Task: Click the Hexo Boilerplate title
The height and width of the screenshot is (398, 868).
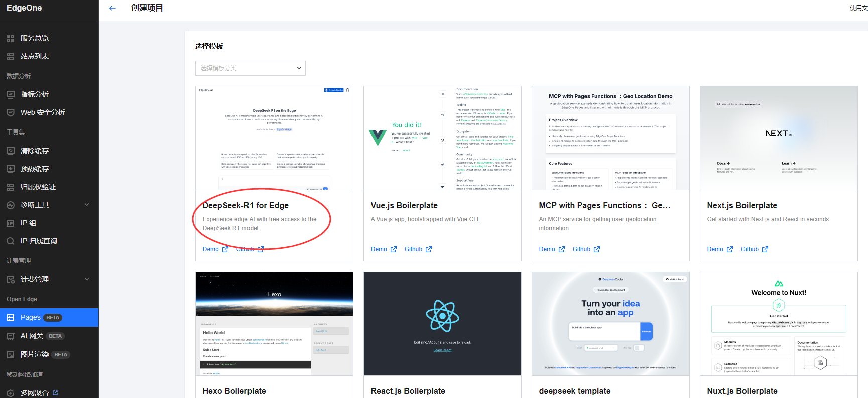Action: [234, 391]
